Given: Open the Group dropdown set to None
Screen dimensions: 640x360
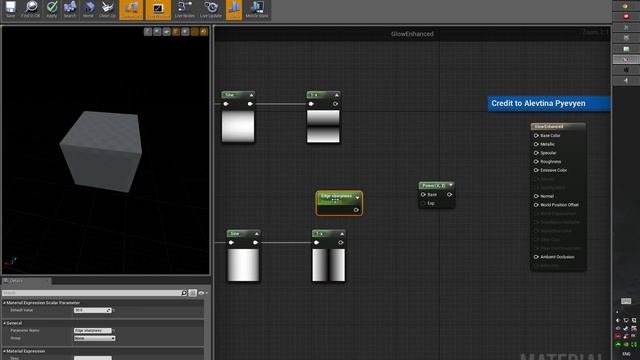Looking at the screenshot, I should point(94,338).
